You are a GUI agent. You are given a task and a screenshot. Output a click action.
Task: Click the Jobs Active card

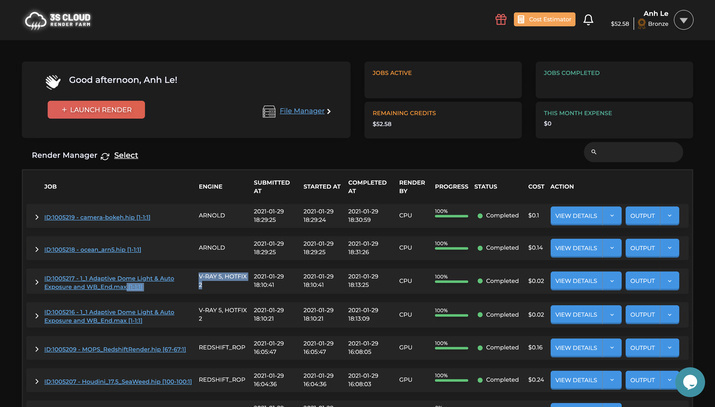443,80
